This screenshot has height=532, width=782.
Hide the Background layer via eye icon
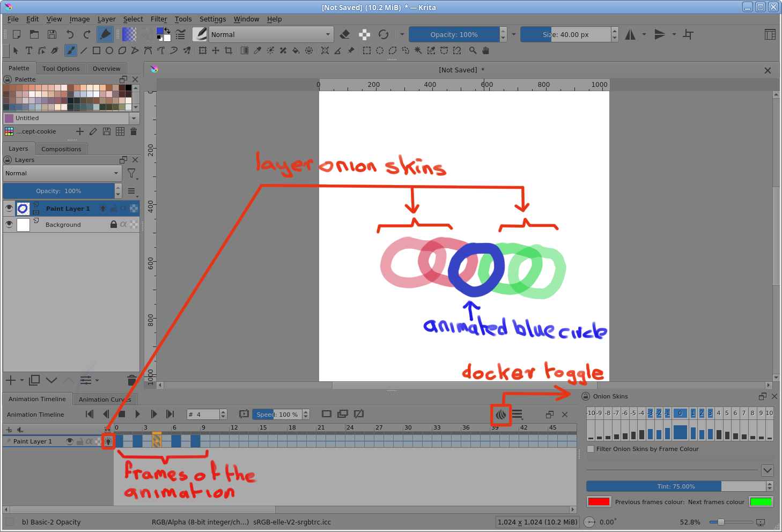point(9,224)
